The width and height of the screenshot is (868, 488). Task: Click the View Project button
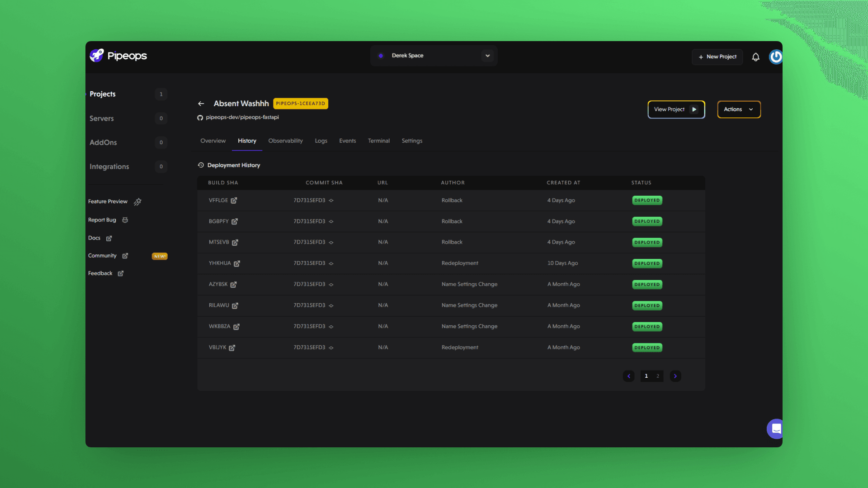pos(676,109)
